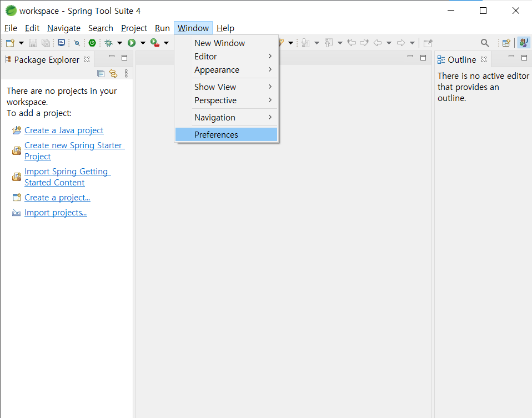532x418 pixels.
Task: Expand the Editor submenu
Action: point(227,56)
